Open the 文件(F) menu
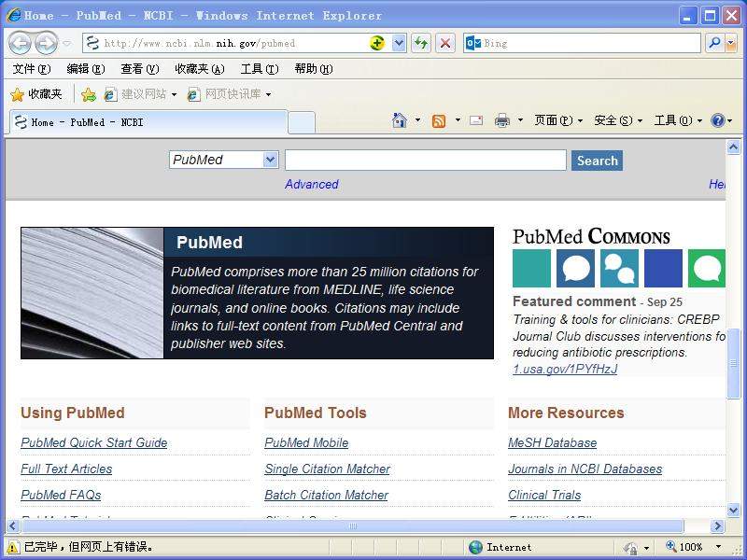The width and height of the screenshot is (747, 560). (x=32, y=69)
